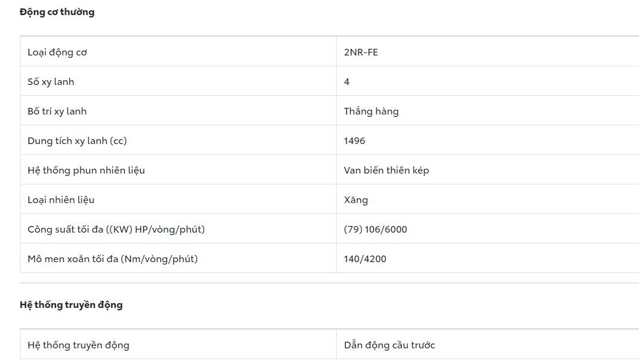
Task: Select the "Loại nhiên liệu" row label
Action: point(61,200)
